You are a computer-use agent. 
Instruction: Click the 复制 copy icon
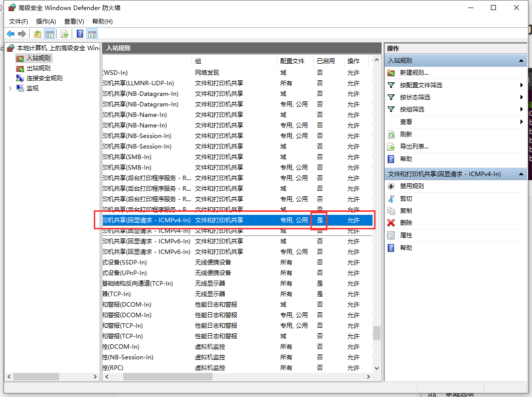(391, 211)
